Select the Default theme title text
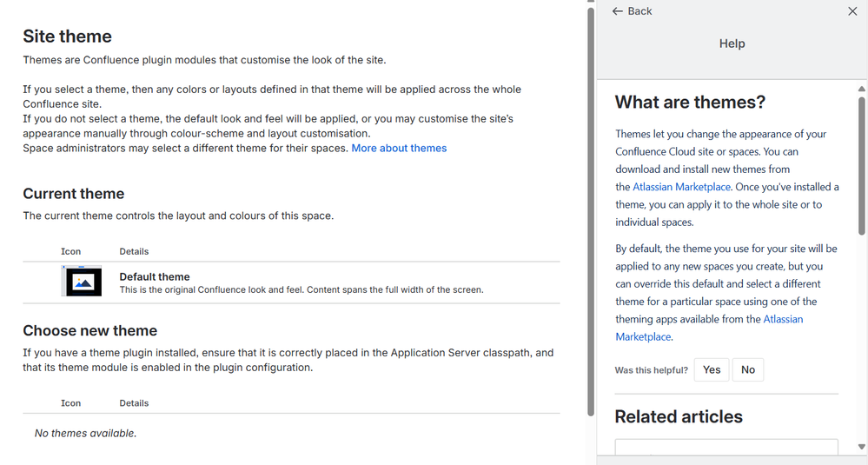 tap(155, 276)
